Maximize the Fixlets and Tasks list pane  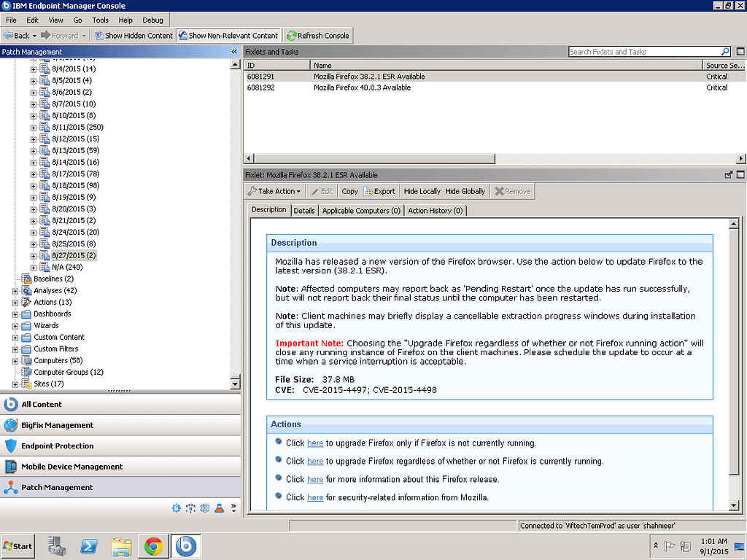coord(740,52)
